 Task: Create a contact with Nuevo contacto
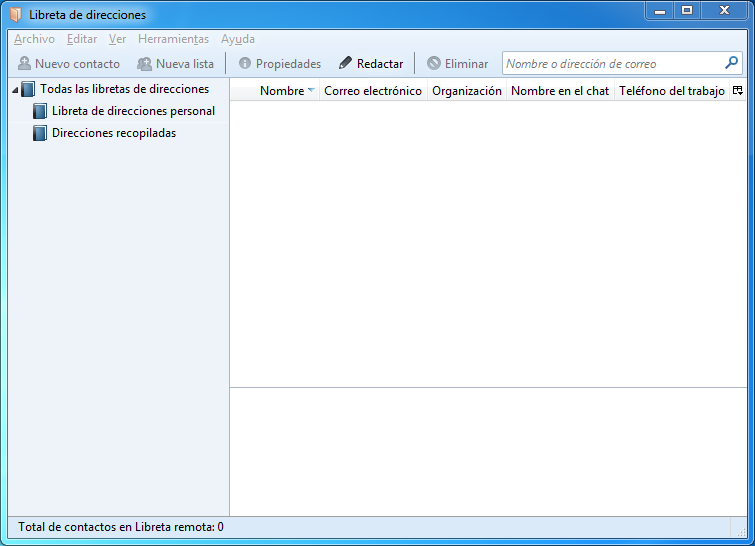coord(68,64)
